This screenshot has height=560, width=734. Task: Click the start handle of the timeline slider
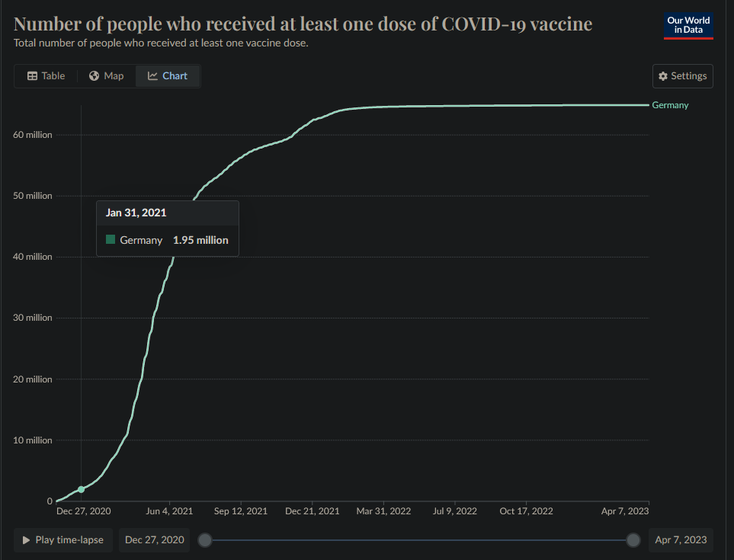pos(204,540)
